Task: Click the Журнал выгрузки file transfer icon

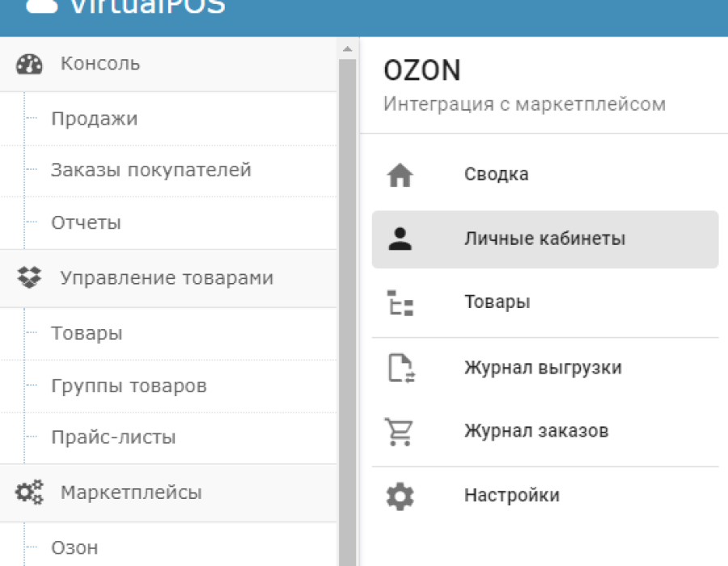Action: pyautogui.click(x=401, y=368)
